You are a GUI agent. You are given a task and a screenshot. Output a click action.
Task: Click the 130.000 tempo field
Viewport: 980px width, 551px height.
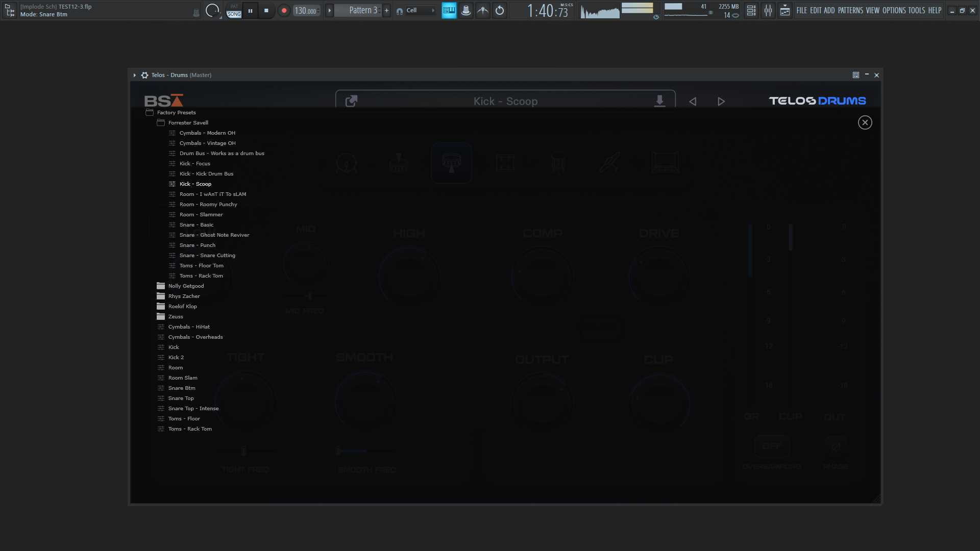click(306, 11)
